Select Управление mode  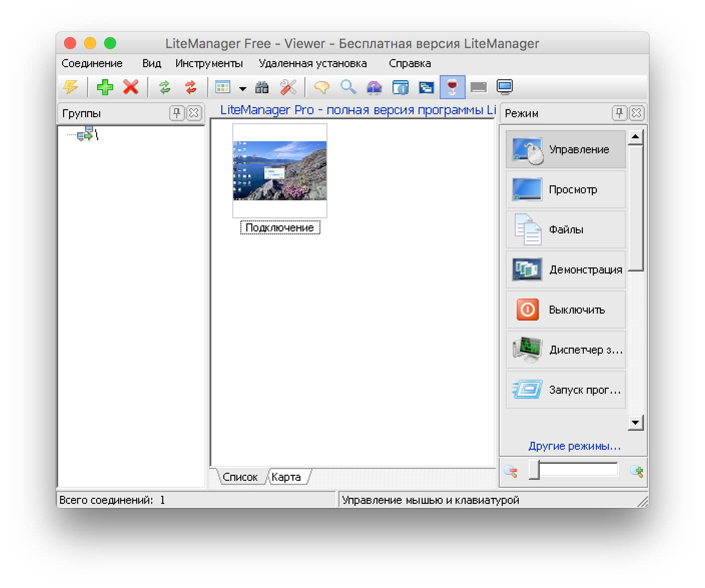566,149
